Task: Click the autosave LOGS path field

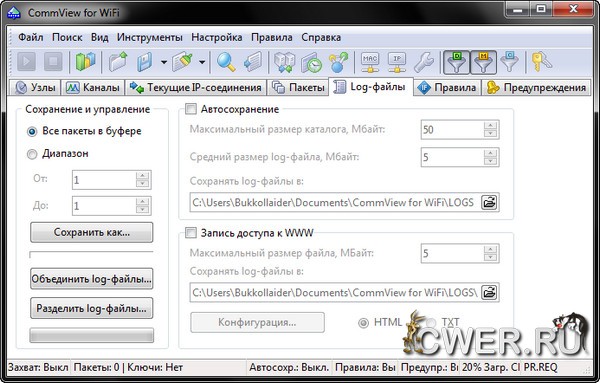Action: (335, 202)
